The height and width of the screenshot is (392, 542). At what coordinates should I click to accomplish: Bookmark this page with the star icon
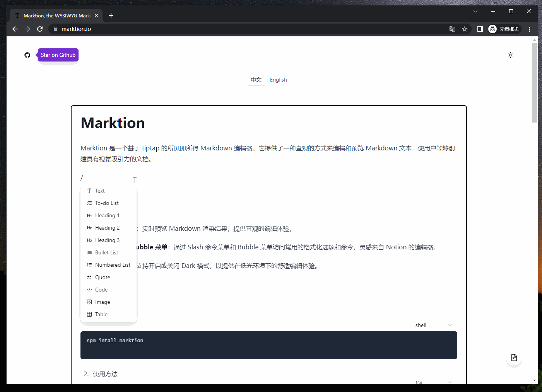point(465,29)
